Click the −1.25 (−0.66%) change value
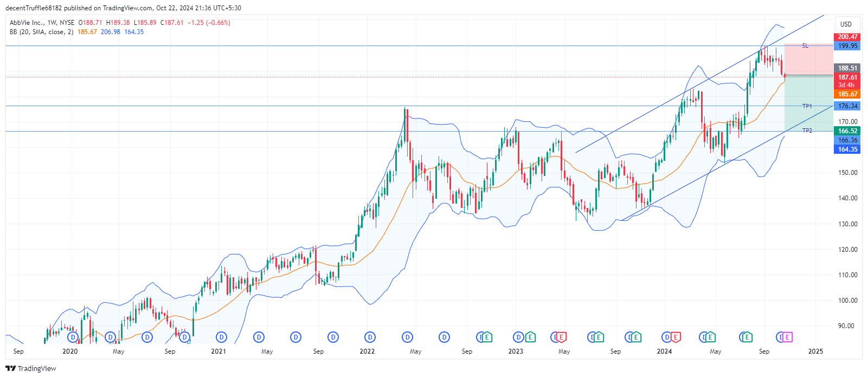868x378 pixels. tap(209, 23)
